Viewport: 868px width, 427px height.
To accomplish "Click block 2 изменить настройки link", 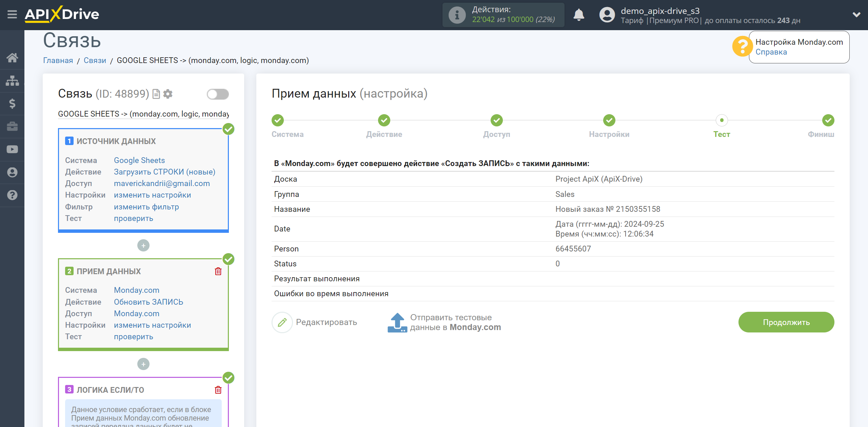I will tap(152, 325).
